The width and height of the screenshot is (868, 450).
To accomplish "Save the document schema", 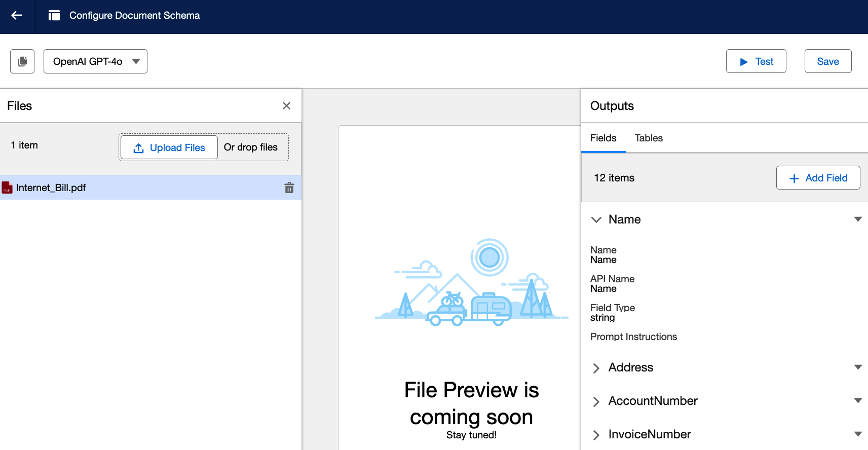I will (828, 61).
